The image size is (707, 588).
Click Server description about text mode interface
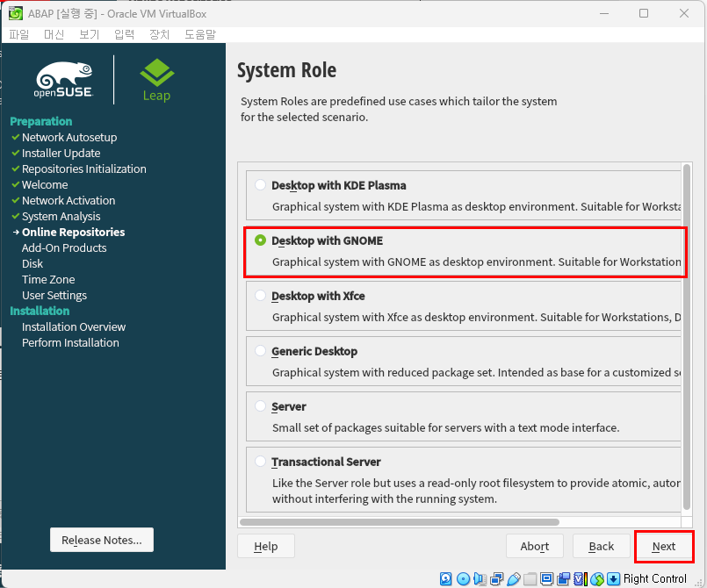[445, 427]
